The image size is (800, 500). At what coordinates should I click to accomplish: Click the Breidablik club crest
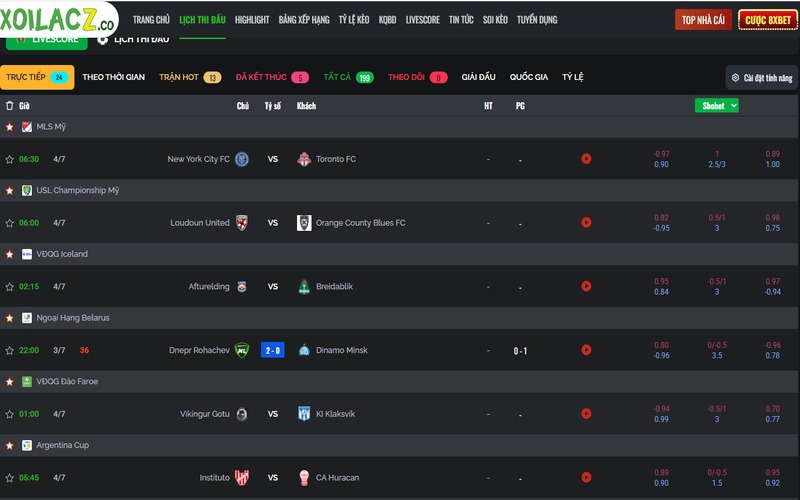tap(304, 287)
